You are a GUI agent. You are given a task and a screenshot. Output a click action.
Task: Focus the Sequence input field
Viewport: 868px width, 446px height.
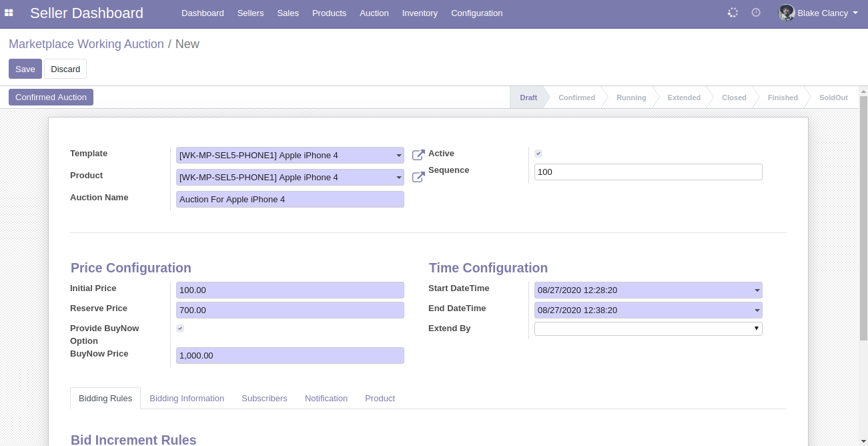(648, 172)
